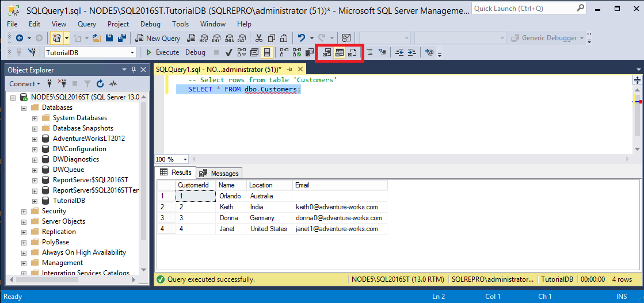Image resolution: width=644 pixels, height=303 pixels.
Task: Toggle Include Client Statistics
Action: coord(309,52)
